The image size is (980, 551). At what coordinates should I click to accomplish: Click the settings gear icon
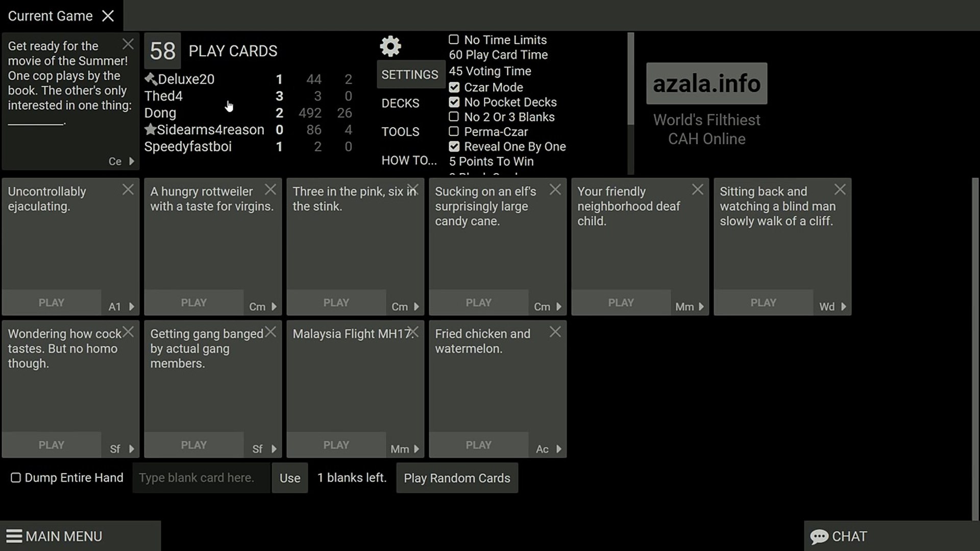click(390, 46)
